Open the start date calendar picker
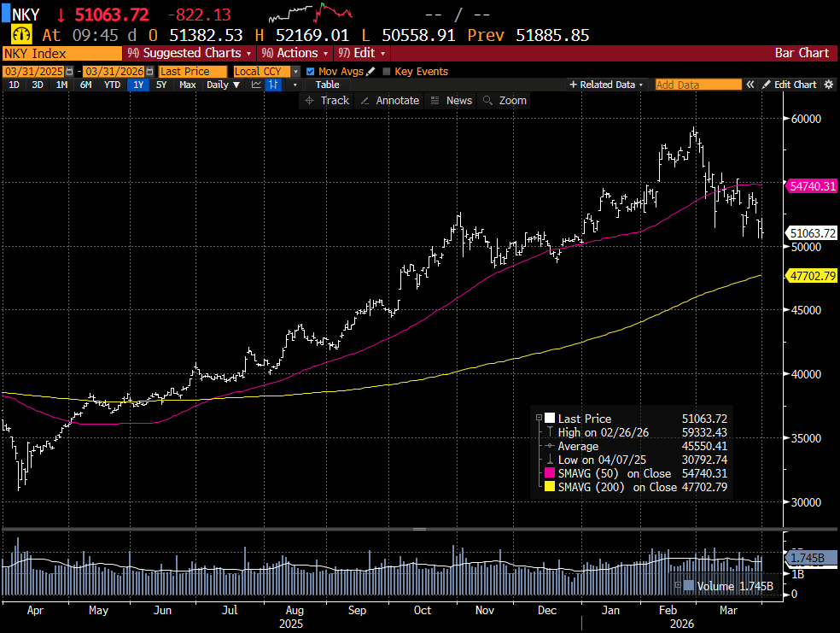The image size is (840, 633). tap(69, 72)
